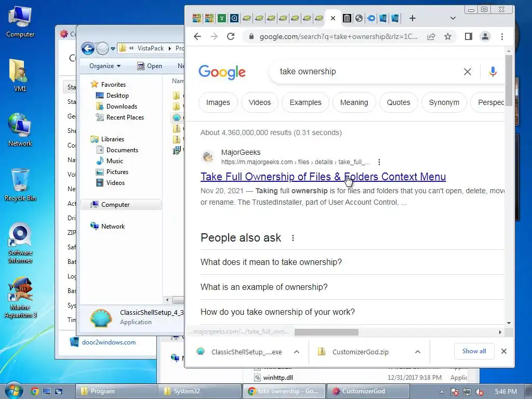Go back in Chrome browser
532x399 pixels.
[197, 37]
